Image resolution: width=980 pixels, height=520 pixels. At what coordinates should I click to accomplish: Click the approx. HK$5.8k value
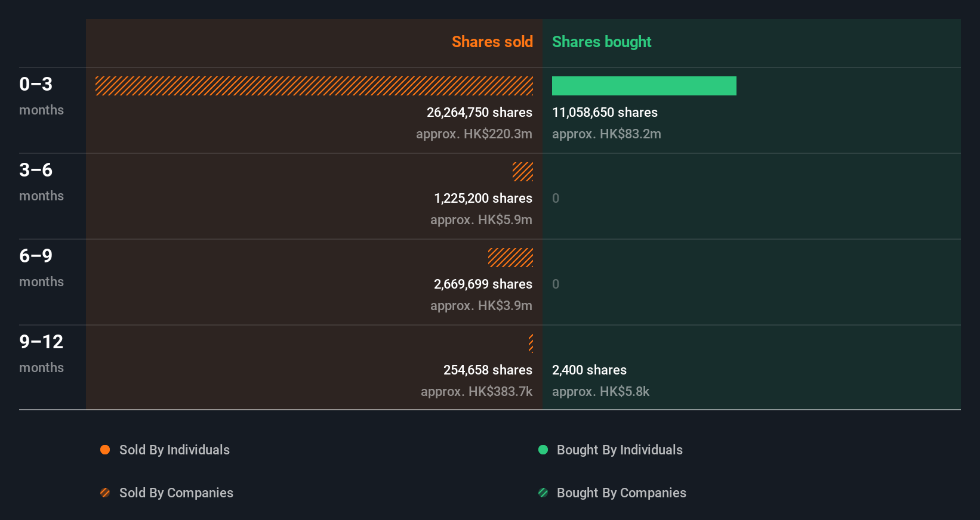tap(600, 391)
